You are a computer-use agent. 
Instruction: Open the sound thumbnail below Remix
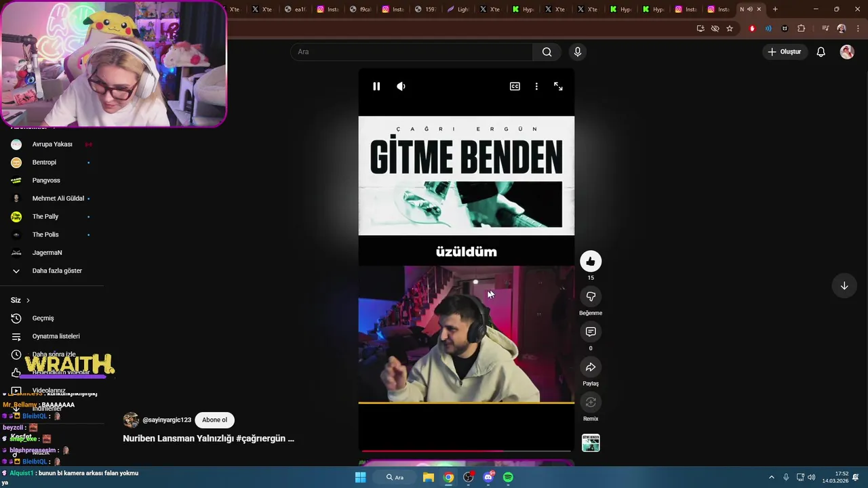[591, 443]
